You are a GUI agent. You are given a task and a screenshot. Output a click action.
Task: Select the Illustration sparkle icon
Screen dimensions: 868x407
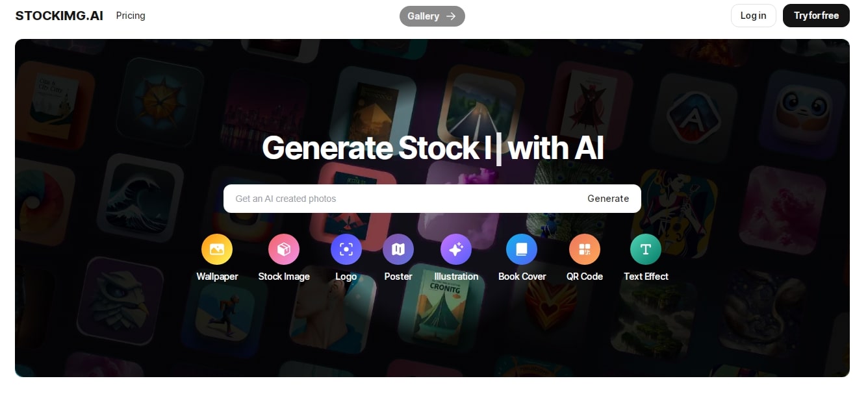456,249
